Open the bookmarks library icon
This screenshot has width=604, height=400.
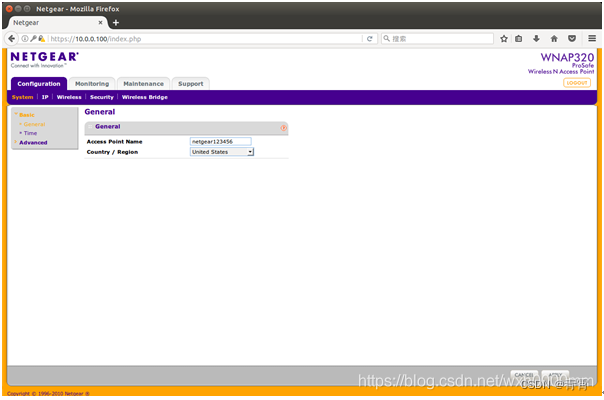click(518, 39)
